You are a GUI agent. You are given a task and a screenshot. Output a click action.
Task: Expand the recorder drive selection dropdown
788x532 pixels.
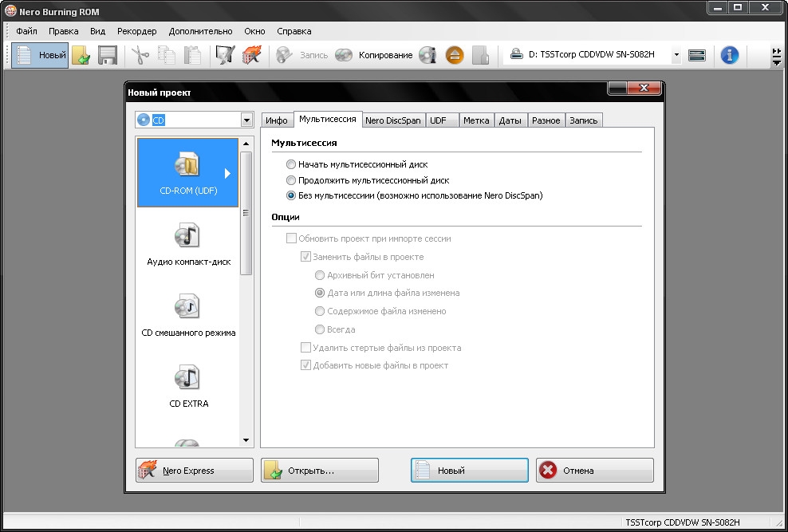[676, 56]
